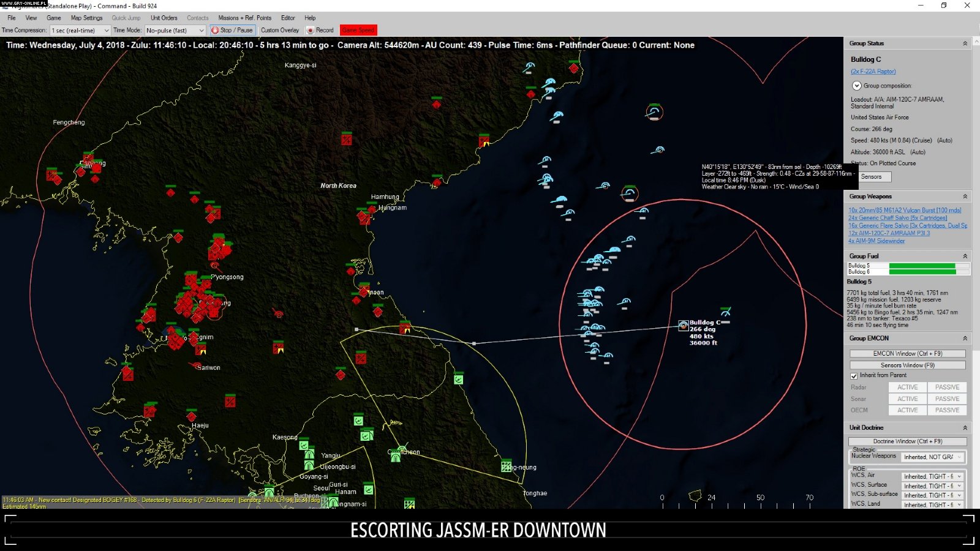Set Radar to ACTIVE in Group EMCON
This screenshot has height=551, width=980.
coord(907,387)
